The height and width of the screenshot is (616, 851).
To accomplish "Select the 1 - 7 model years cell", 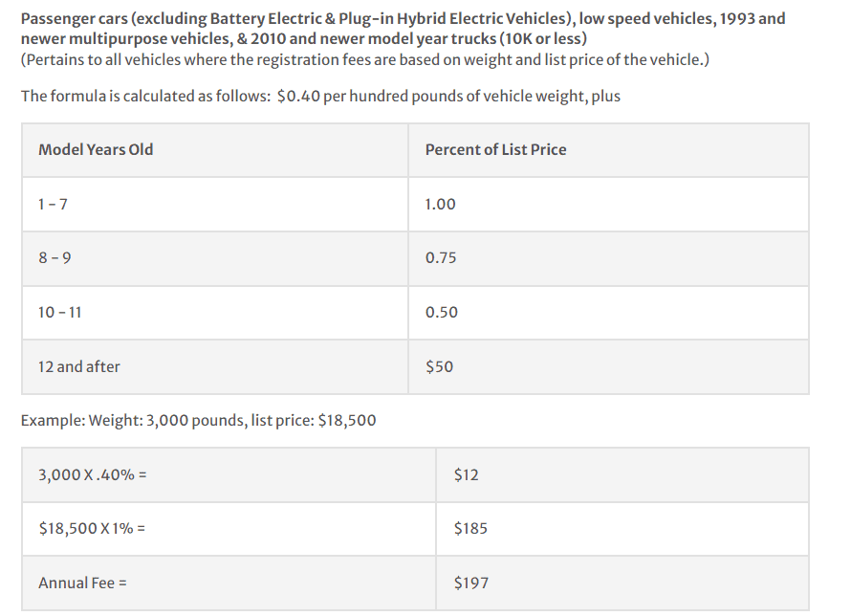I will click(x=215, y=204).
